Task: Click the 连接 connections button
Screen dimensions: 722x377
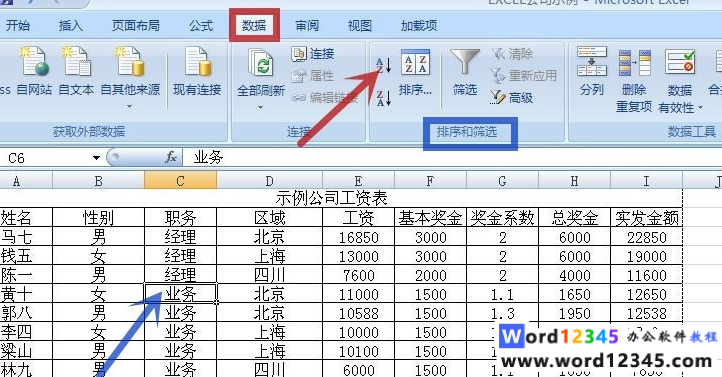Action: [313, 54]
